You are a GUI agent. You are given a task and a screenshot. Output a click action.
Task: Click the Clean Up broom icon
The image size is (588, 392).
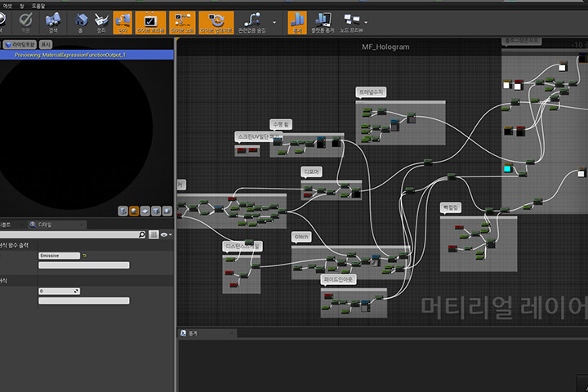coord(101,23)
